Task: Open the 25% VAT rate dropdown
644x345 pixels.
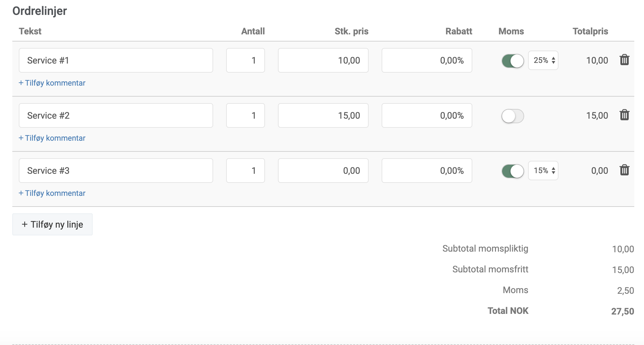Action: point(543,60)
